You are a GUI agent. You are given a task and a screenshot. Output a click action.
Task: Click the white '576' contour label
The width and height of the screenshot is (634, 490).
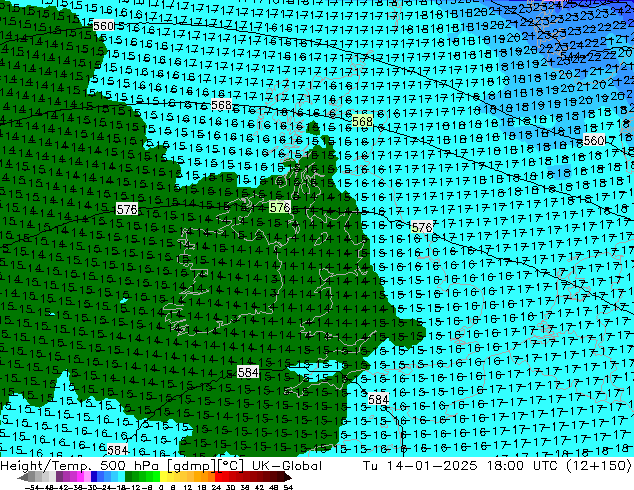point(127,209)
